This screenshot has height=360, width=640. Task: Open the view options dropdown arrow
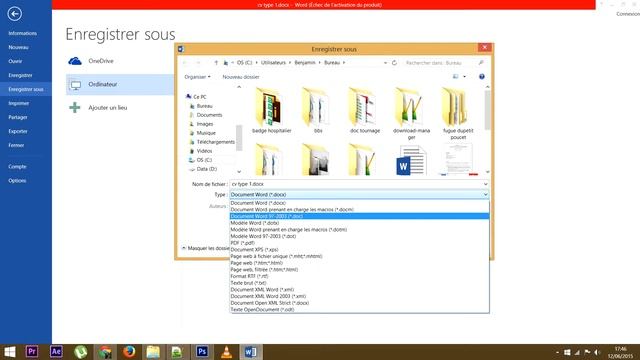click(x=464, y=77)
